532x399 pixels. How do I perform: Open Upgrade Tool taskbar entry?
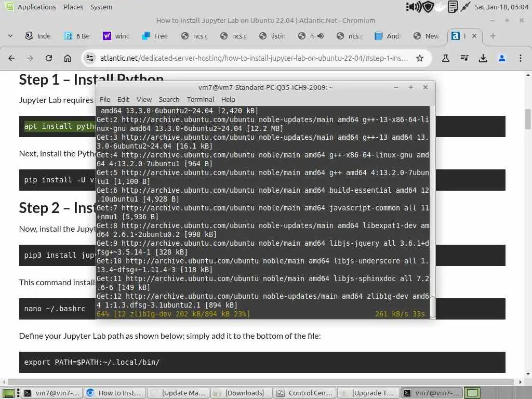tap(368, 393)
